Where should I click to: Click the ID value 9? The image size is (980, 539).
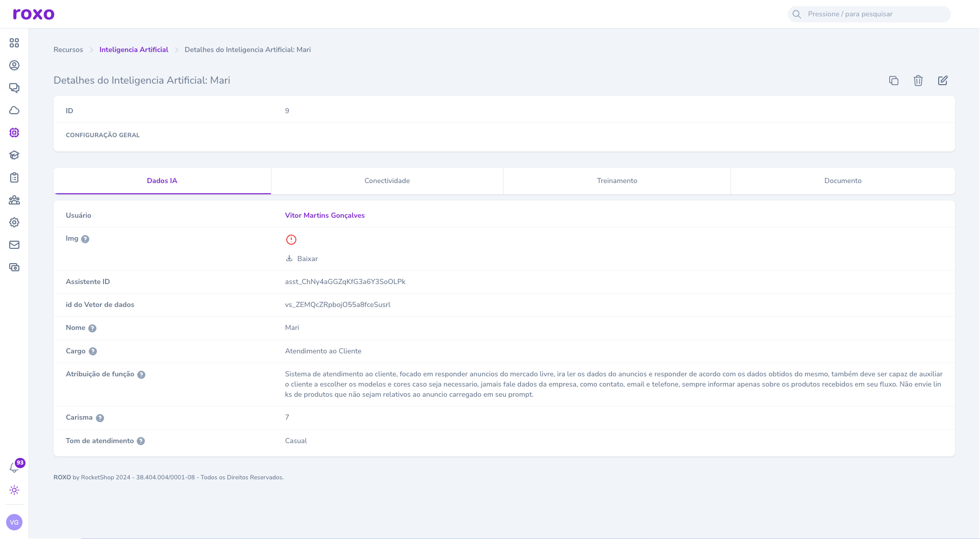[x=287, y=111]
